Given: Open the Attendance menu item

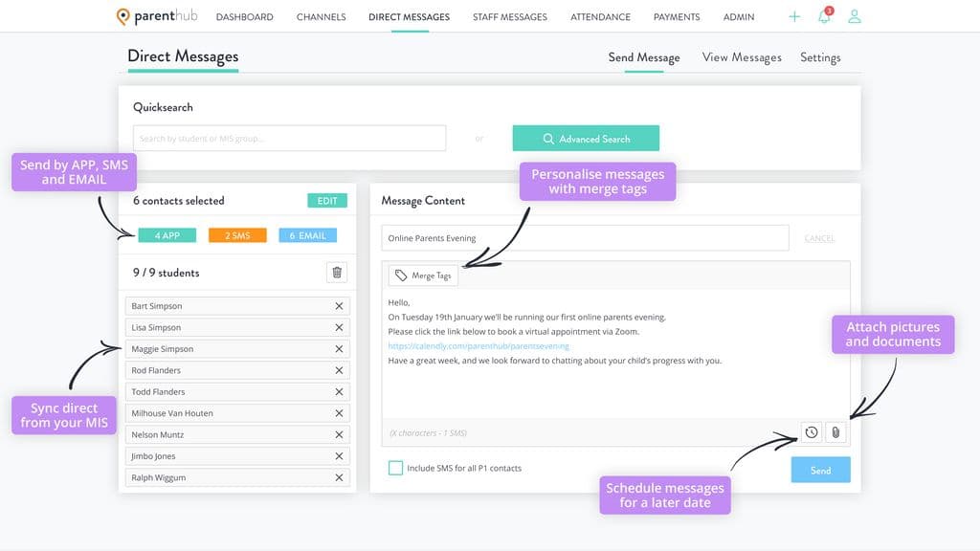Looking at the screenshot, I should click(x=600, y=17).
